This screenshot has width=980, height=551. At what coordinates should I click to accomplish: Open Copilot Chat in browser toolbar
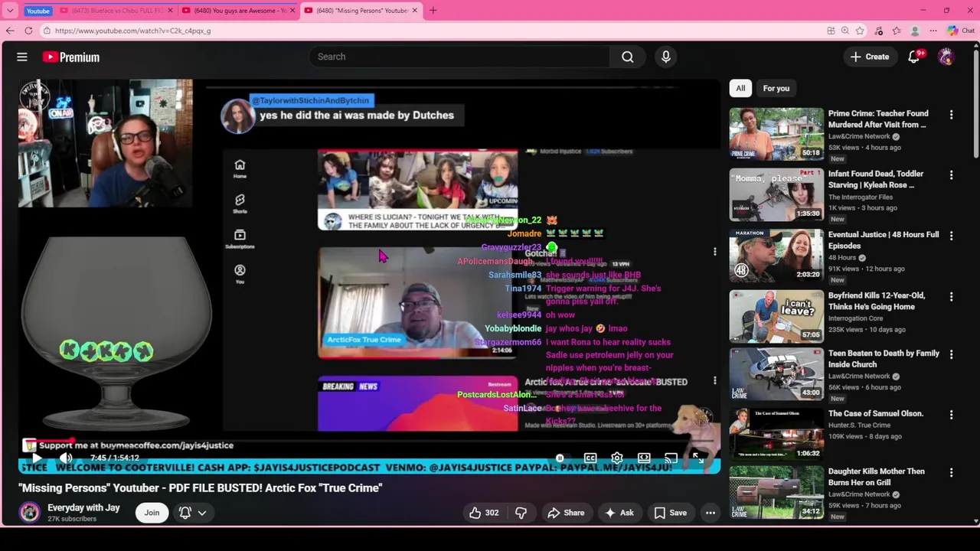[961, 31]
